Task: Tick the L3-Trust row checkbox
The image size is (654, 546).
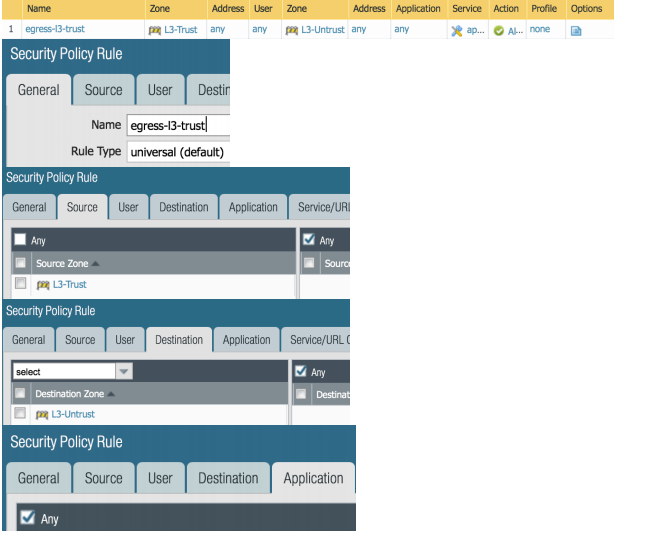Action: click(20, 283)
